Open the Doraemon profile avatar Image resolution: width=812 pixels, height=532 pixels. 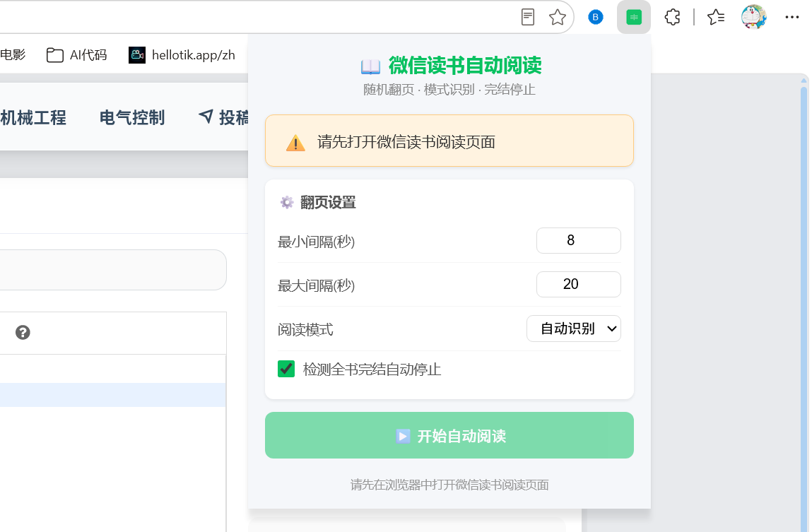(x=753, y=17)
